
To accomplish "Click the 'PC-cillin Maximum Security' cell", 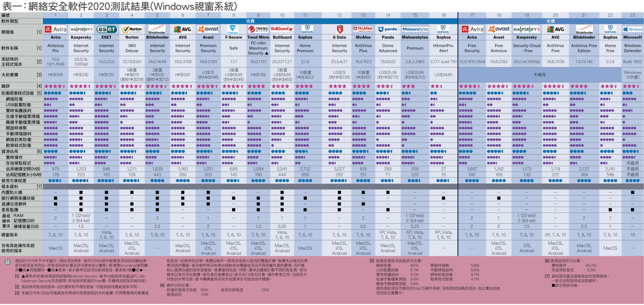I will click(x=258, y=48).
